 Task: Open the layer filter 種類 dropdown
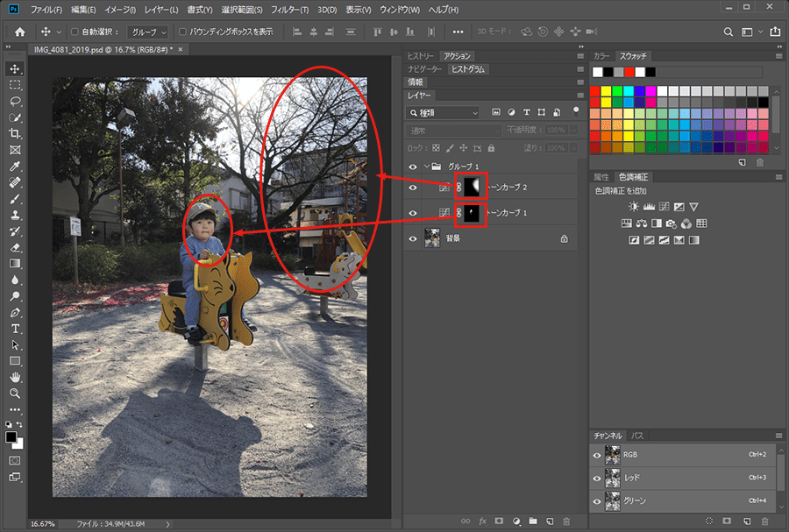(443, 113)
